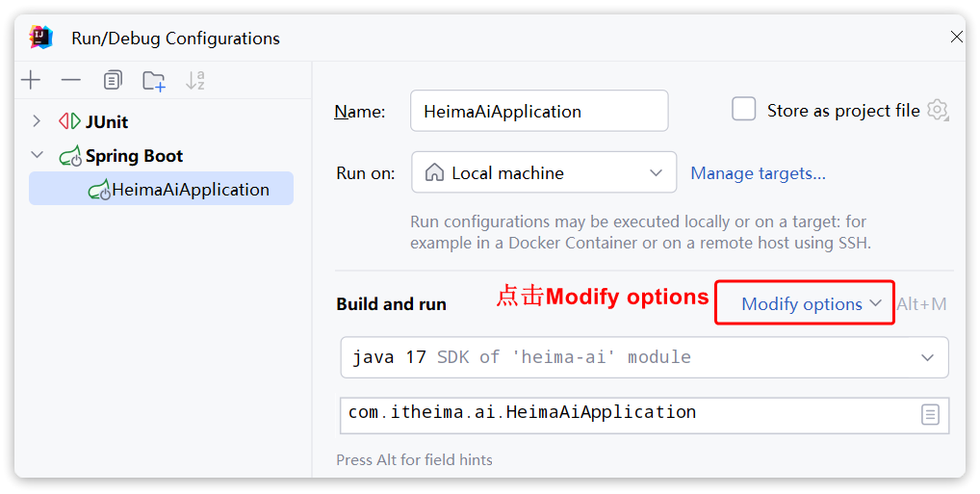Click the Remove Configuration minus icon
The width and height of the screenshot is (980, 494).
[71, 80]
